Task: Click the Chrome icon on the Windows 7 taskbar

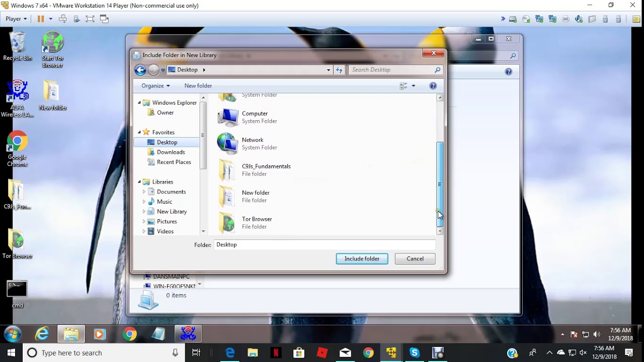Action: pos(129,334)
